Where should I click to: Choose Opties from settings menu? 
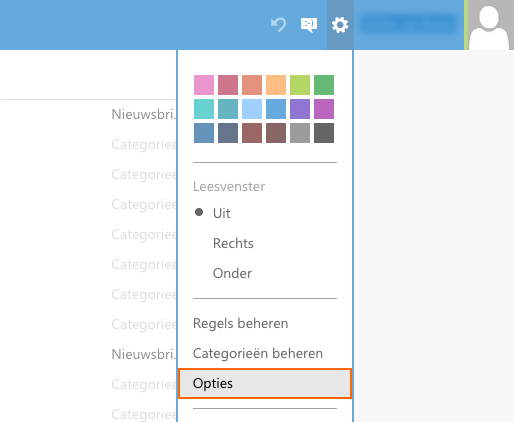point(265,383)
